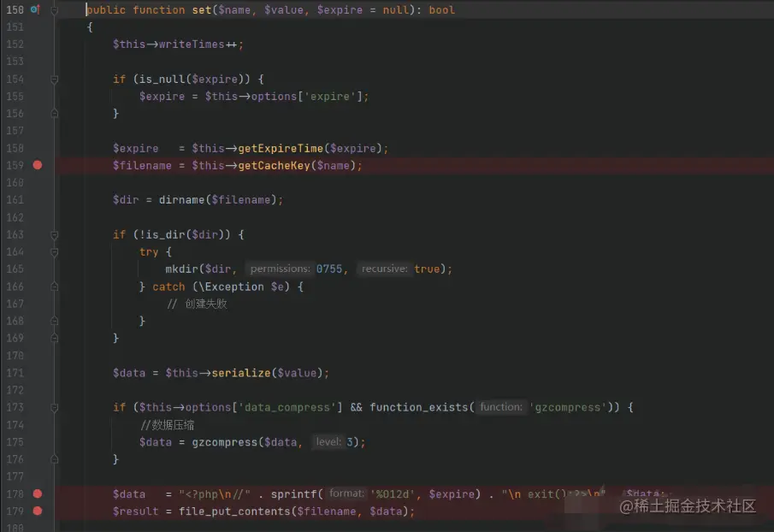This screenshot has height=532, width=774.
Task: Click line number 171 in the gutter
Action: pyautogui.click(x=15, y=373)
